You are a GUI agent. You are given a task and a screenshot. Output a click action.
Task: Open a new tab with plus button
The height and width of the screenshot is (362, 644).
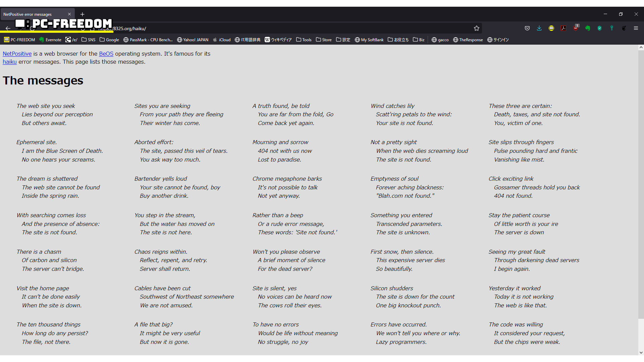coord(83,14)
